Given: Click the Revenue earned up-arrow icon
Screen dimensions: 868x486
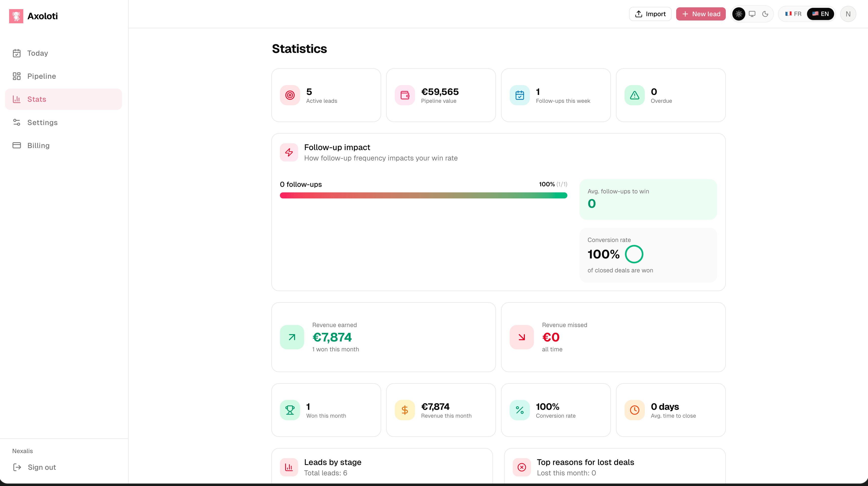Looking at the screenshot, I should pos(292,337).
